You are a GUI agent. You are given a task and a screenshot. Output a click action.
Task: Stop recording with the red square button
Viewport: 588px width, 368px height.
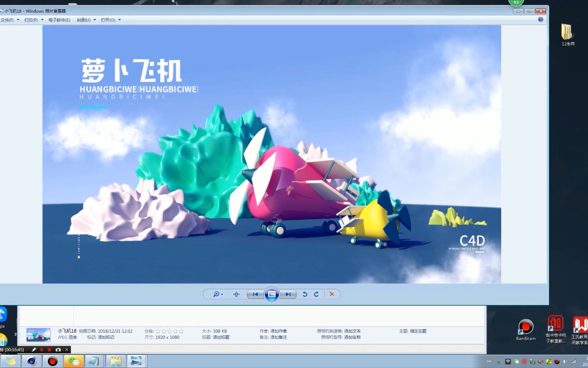(49, 350)
